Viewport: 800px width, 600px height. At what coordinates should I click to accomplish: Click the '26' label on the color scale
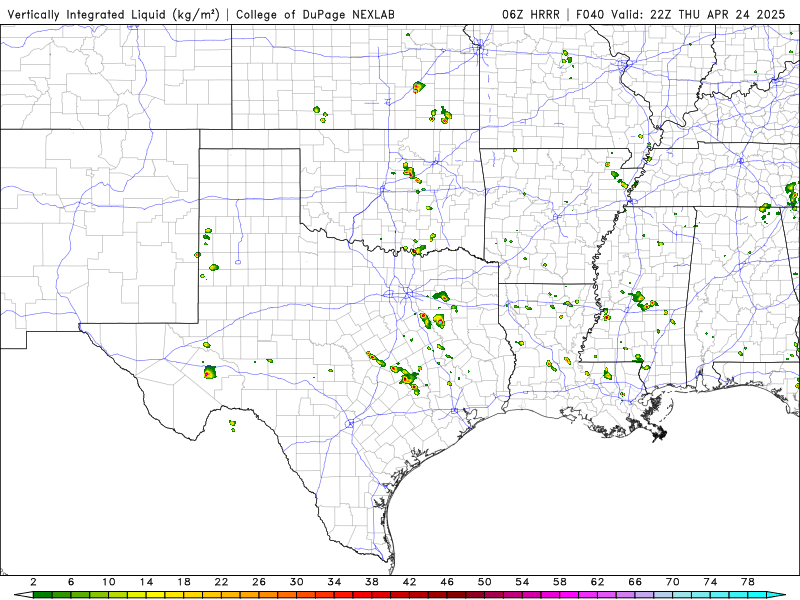pyautogui.click(x=259, y=582)
